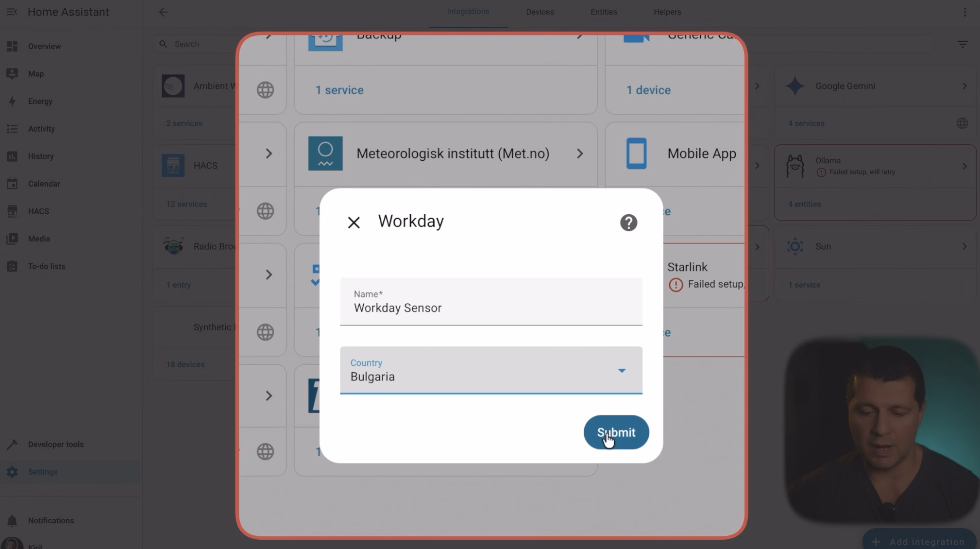Click inside the Workday Sensor name field
This screenshot has height=549, width=980.
[x=490, y=308]
